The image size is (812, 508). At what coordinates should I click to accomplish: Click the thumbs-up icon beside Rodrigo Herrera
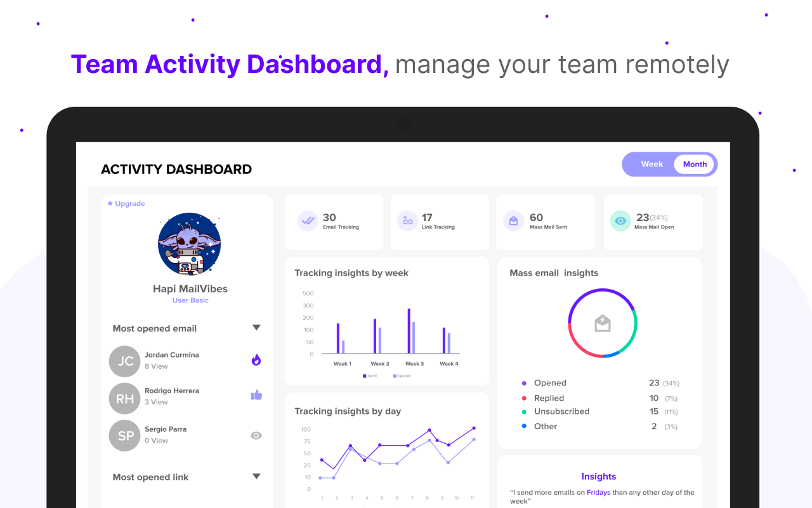[x=256, y=395]
